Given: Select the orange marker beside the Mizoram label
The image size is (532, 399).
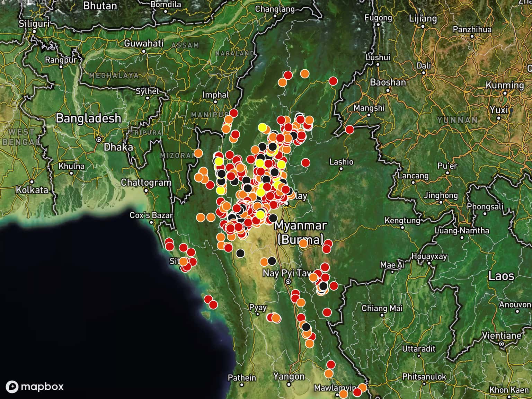Looking at the screenshot, I should click(198, 153).
